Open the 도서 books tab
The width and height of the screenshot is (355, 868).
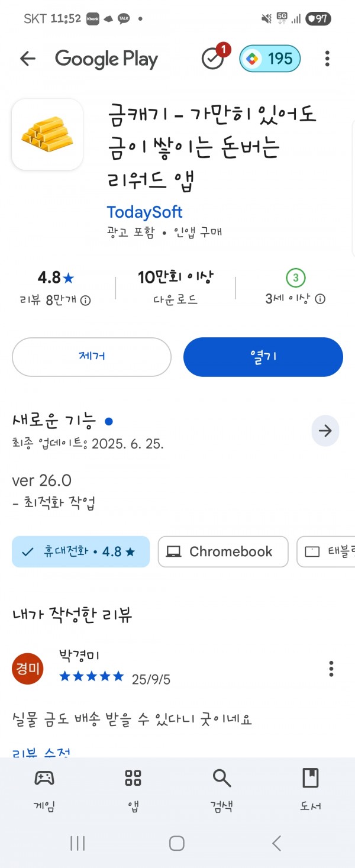click(x=311, y=790)
